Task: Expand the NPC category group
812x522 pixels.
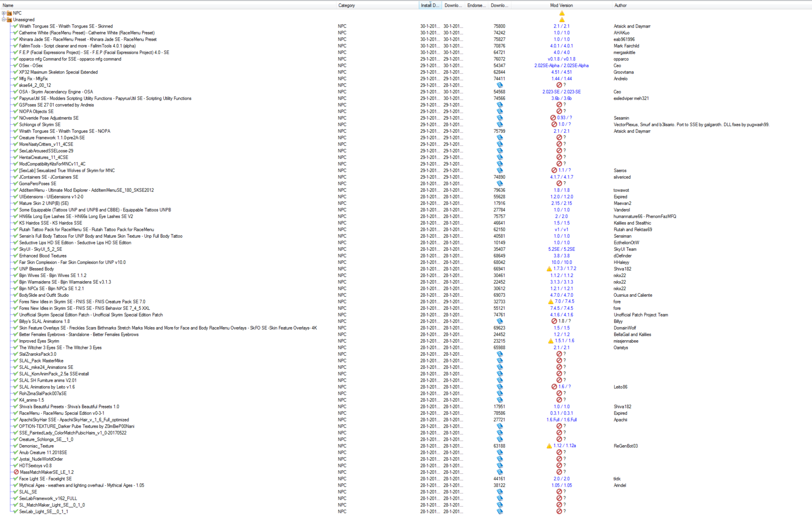Action: pos(4,13)
